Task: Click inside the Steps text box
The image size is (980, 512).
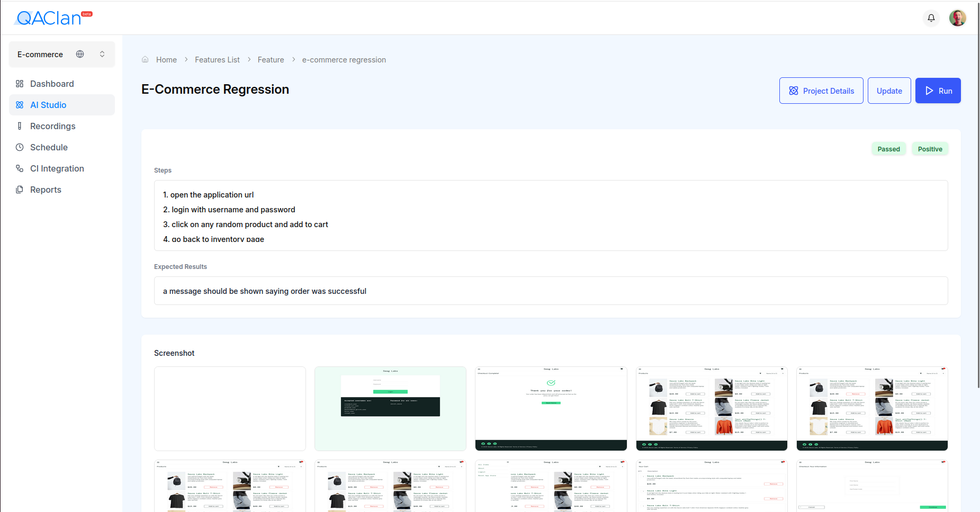Action: tap(551, 215)
